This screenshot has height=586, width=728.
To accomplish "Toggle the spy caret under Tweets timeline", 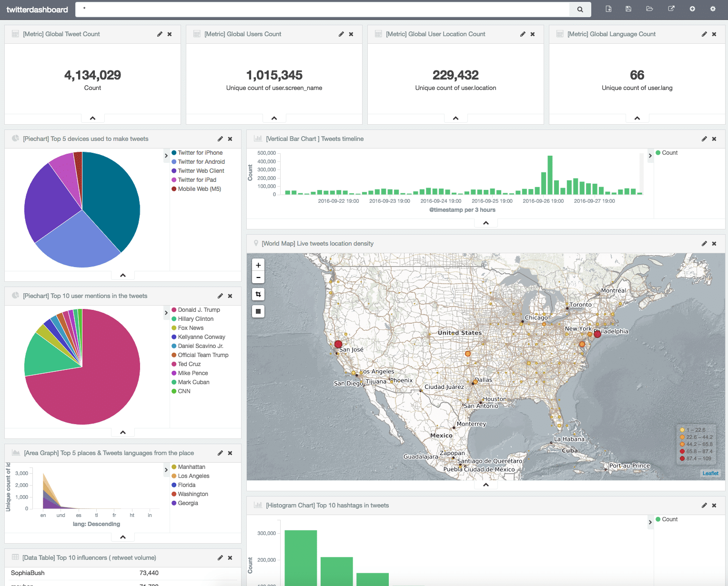I will click(x=486, y=223).
